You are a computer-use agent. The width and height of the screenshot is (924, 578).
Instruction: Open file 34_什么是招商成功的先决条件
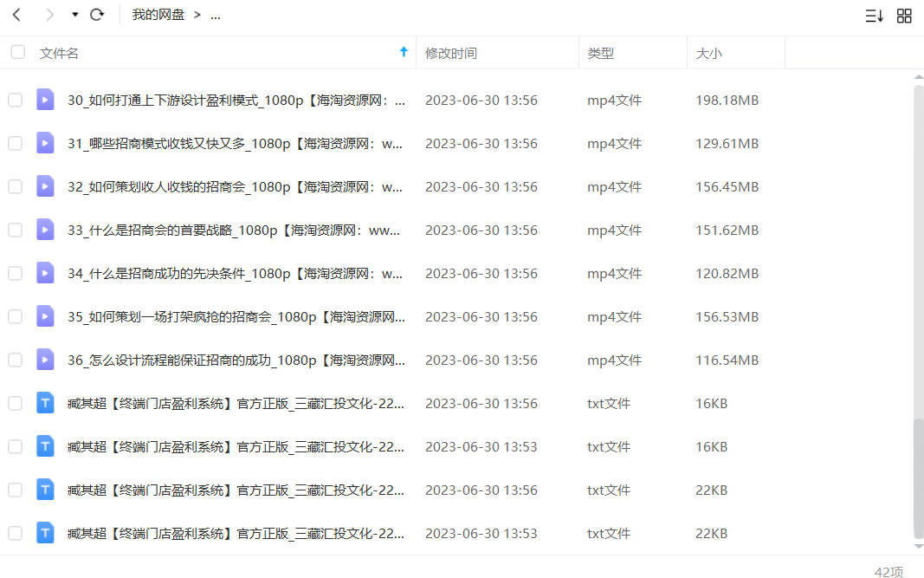[x=236, y=274]
